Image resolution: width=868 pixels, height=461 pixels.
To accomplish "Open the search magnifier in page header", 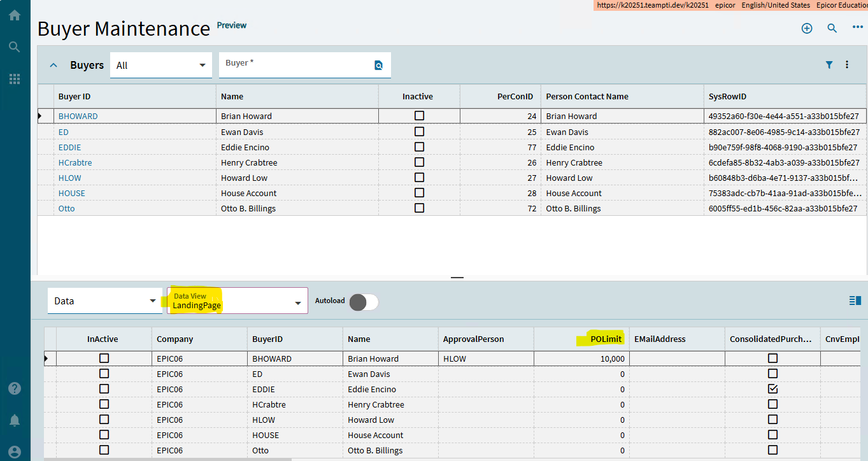I will 832,28.
